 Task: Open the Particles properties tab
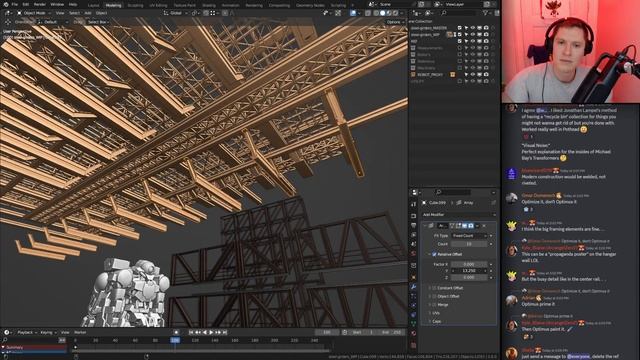pyautogui.click(x=413, y=296)
